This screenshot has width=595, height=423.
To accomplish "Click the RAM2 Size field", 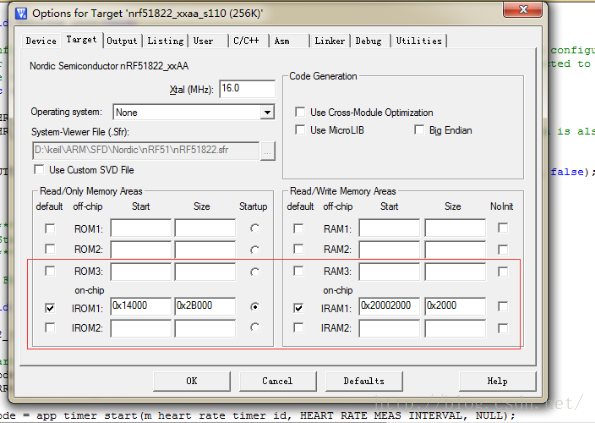I will click(x=455, y=249).
